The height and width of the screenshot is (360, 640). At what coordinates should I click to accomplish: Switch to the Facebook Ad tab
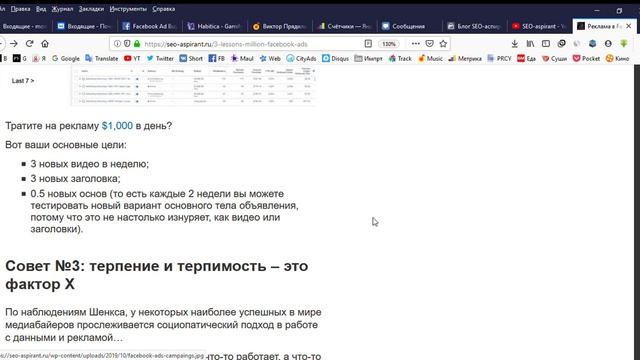(x=149, y=26)
